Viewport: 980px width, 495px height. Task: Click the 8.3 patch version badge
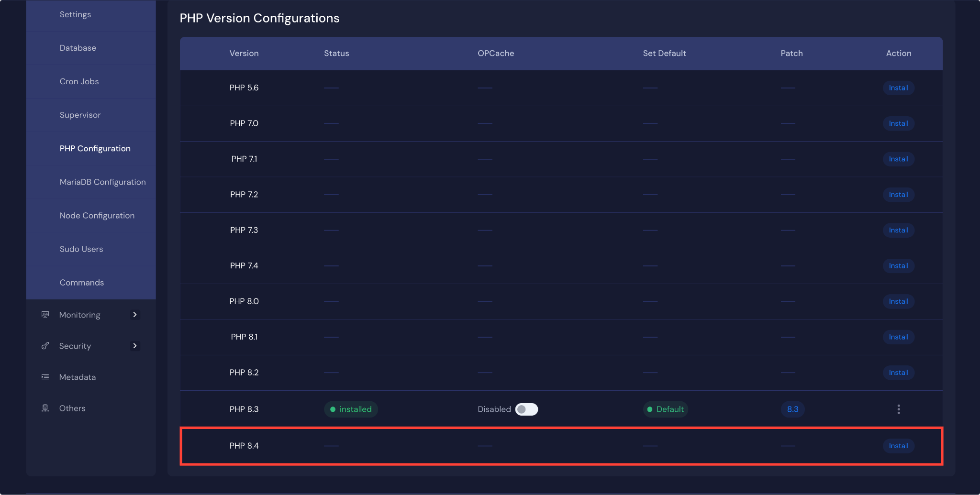pos(792,409)
